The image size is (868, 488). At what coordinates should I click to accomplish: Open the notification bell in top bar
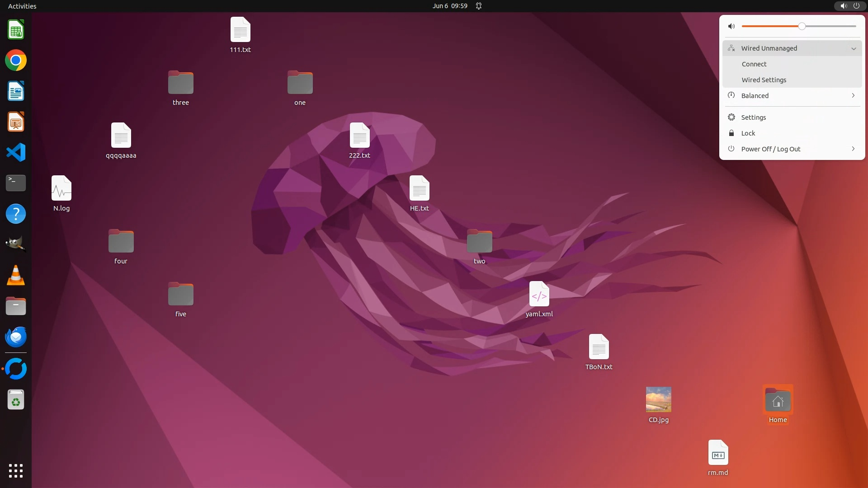479,6
